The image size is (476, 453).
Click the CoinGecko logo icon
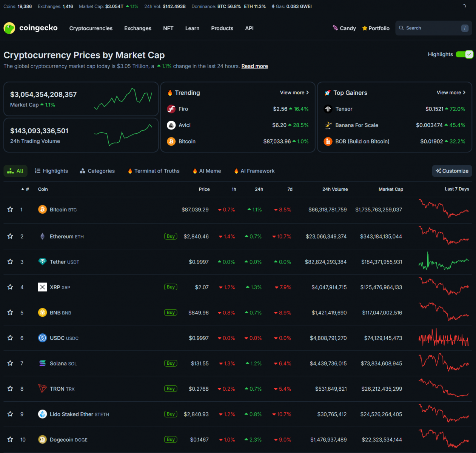tap(9, 28)
